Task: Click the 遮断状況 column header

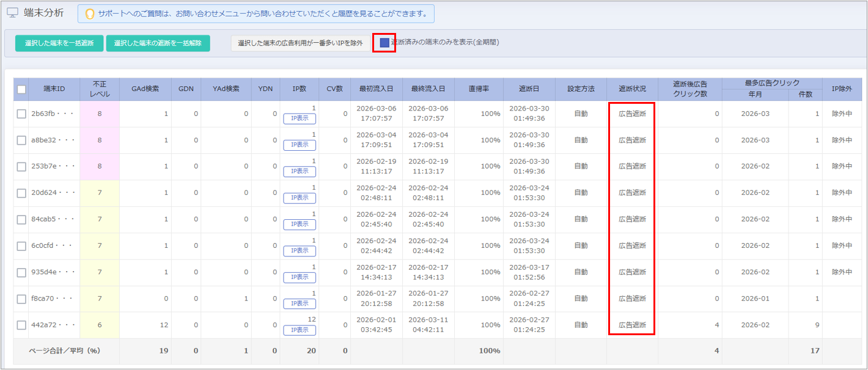Action: 632,89
